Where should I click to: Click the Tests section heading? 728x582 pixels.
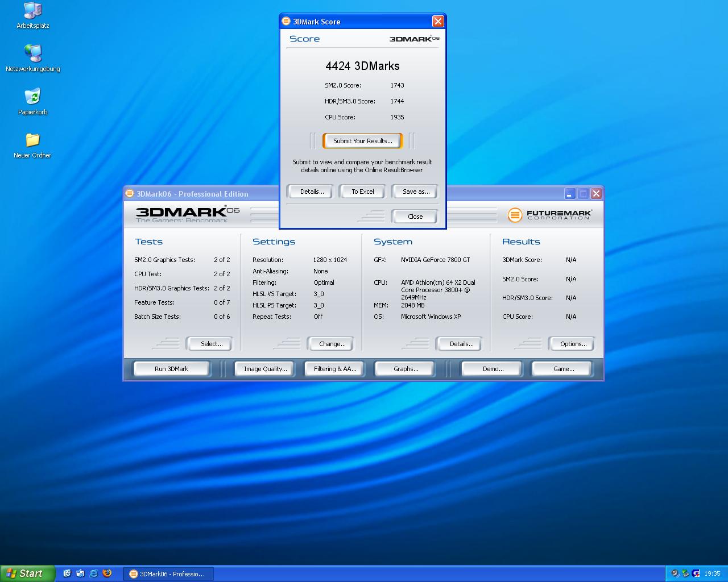coord(148,242)
